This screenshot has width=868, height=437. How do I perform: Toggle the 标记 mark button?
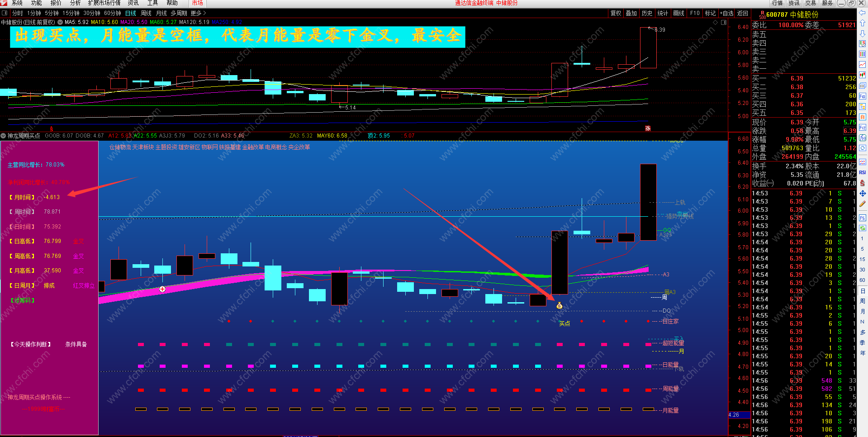(711, 13)
